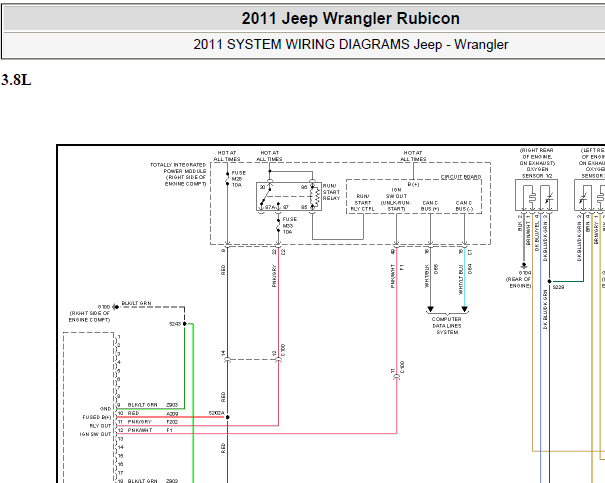
Task: Click the '3.8L' section heading
Action: [16, 80]
